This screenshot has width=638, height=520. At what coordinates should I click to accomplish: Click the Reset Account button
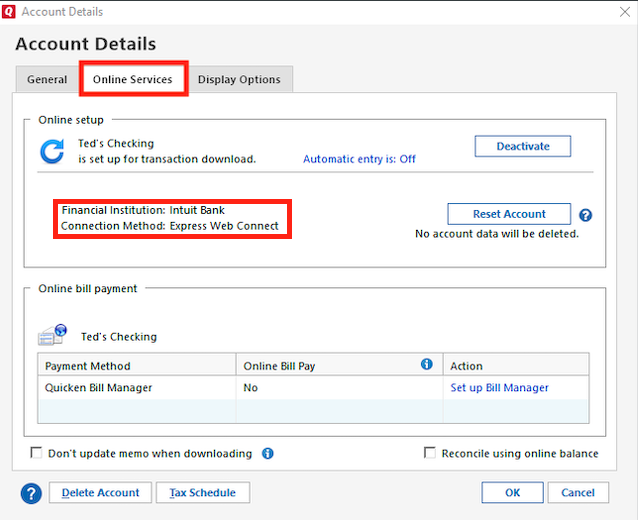point(509,214)
